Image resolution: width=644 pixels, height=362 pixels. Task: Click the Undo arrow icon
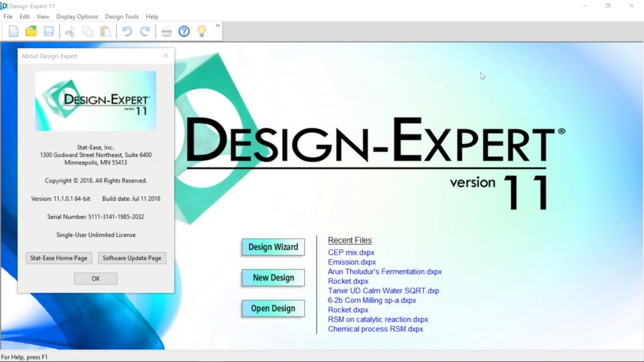[127, 32]
